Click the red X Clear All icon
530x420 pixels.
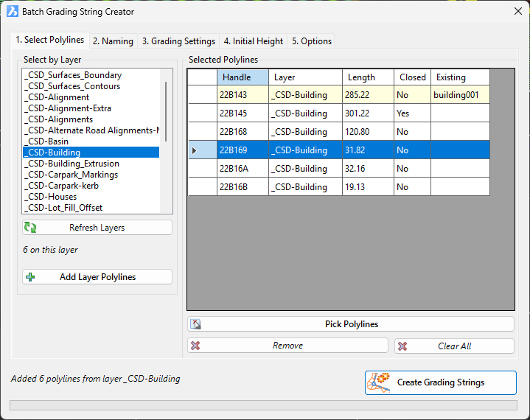(402, 346)
